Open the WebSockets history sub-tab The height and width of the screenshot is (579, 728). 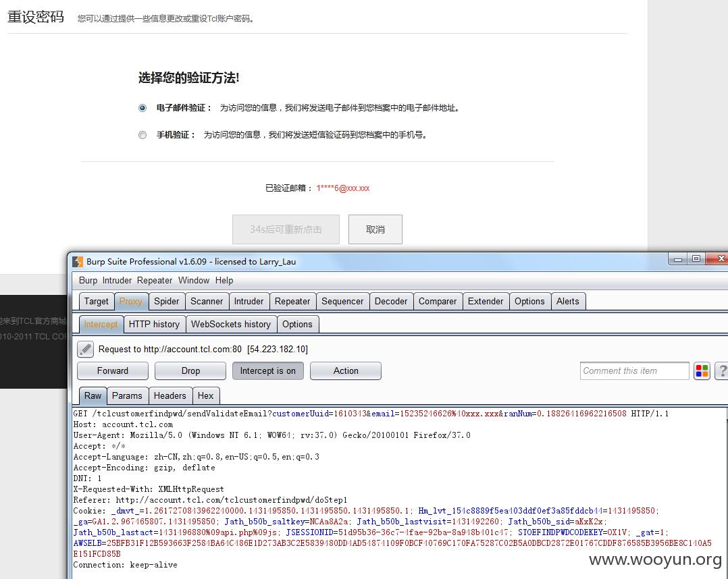click(231, 325)
